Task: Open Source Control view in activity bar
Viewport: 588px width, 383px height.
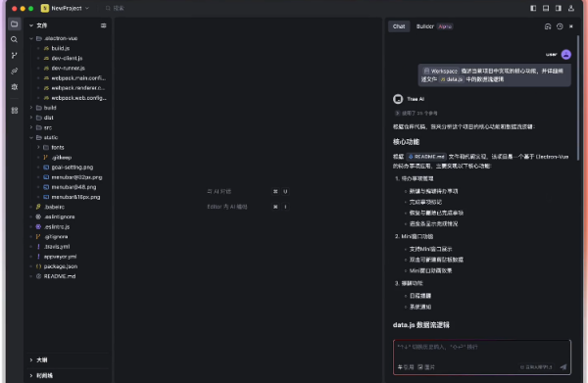Action: (15, 56)
